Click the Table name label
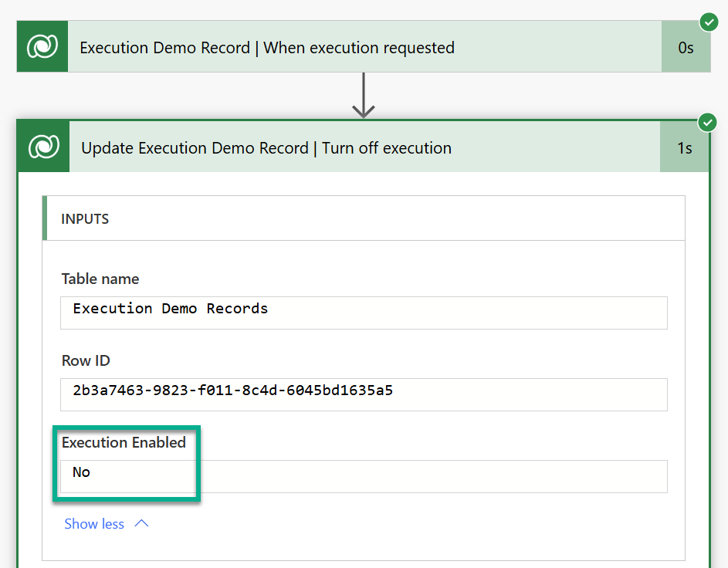The height and width of the screenshot is (568, 728). (x=100, y=279)
